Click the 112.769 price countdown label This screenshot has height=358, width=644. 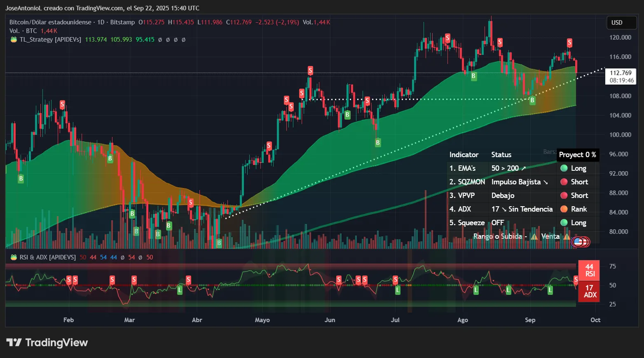(x=620, y=77)
